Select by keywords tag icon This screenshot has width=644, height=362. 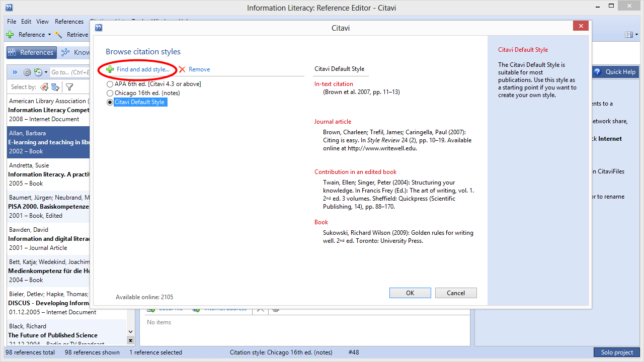[x=44, y=87]
